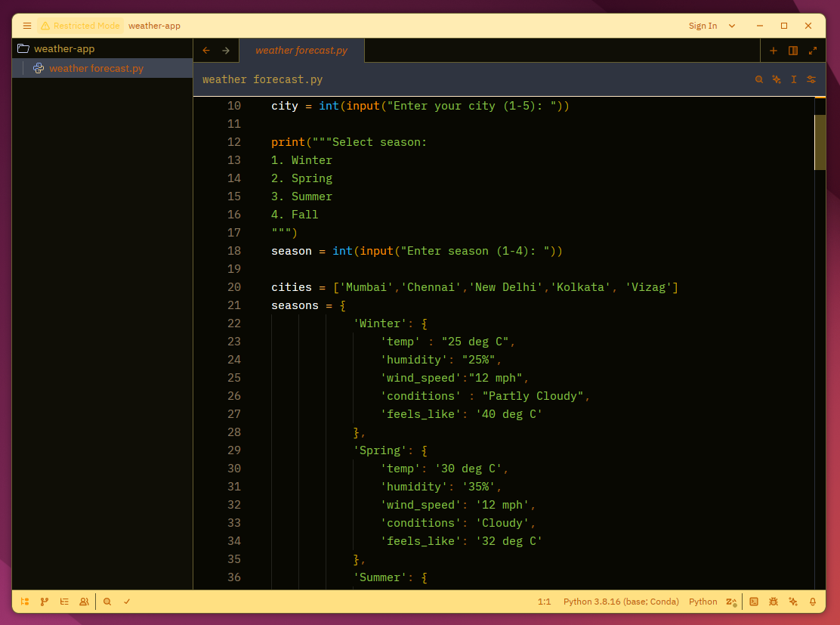Open notifications with the bell icon
Screen dimensions: 840x625
(813, 602)
